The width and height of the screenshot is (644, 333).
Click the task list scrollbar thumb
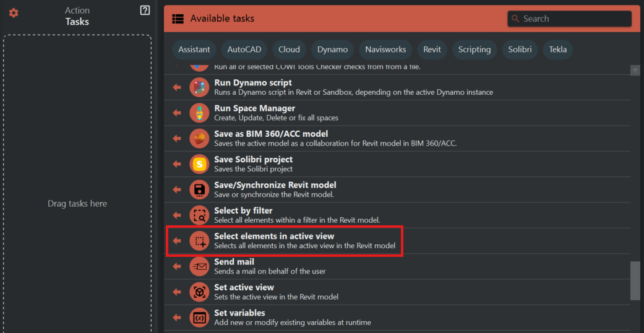click(635, 281)
